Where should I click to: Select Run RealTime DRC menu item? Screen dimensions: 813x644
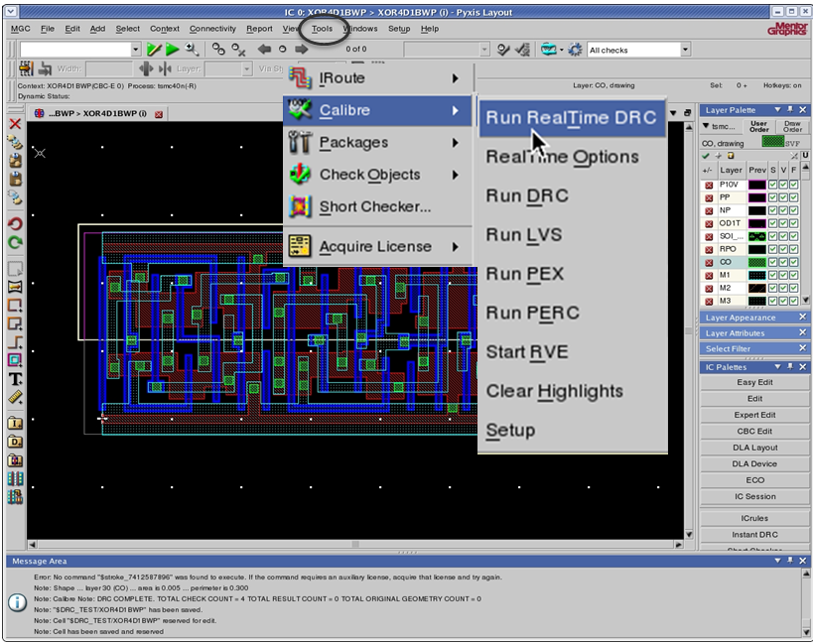pos(571,118)
